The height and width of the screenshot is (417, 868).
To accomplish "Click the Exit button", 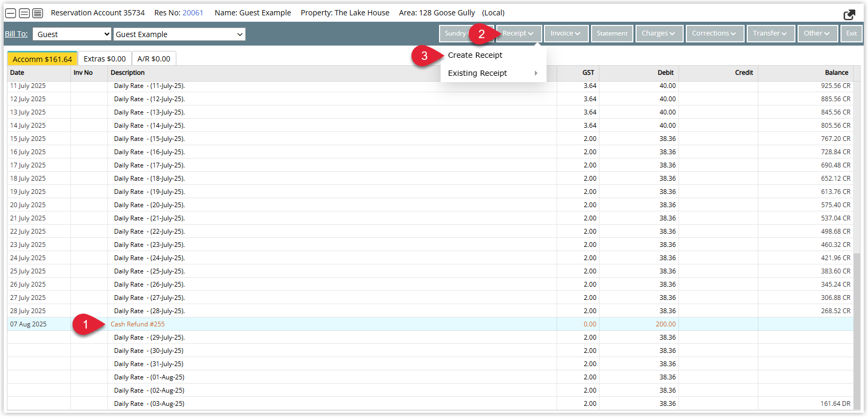I will click(852, 33).
